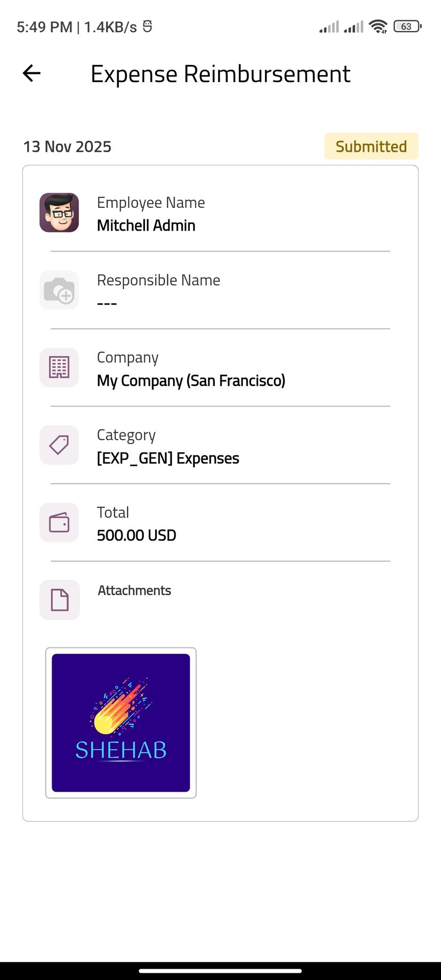Viewport: 441px width, 980px height.
Task: Open the SHEHAB attachment thumbnail
Action: [x=121, y=723]
